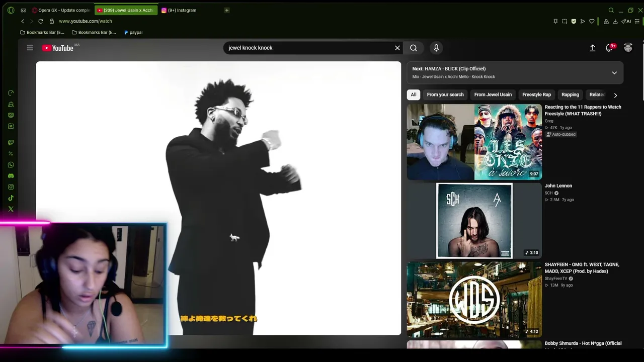Click the YouTube create/upload icon
644x362 pixels.
(x=593, y=48)
